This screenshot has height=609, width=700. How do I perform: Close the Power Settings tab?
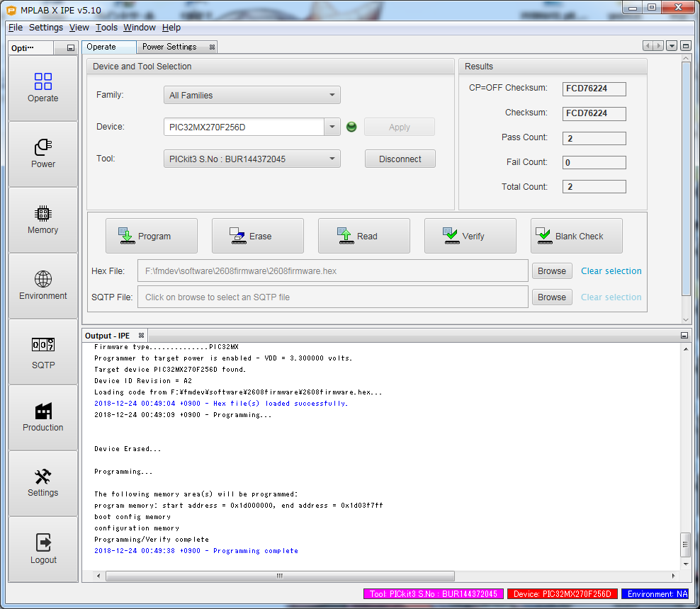pos(212,47)
